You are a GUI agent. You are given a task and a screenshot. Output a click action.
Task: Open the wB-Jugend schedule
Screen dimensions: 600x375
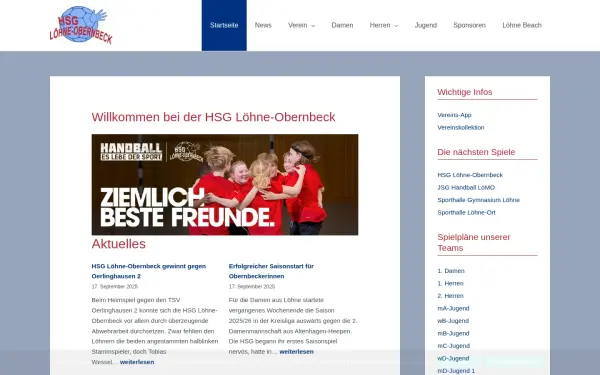453,321
